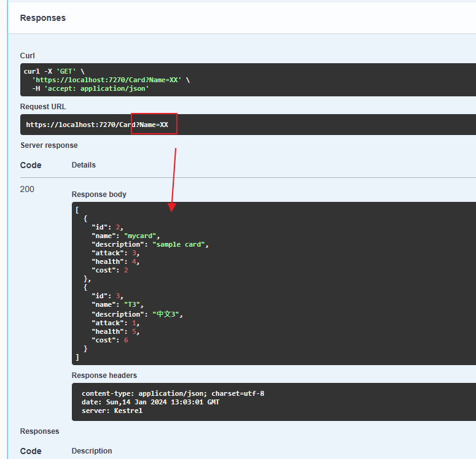Click the Details column header
This screenshot has height=459, width=476.
coord(84,165)
